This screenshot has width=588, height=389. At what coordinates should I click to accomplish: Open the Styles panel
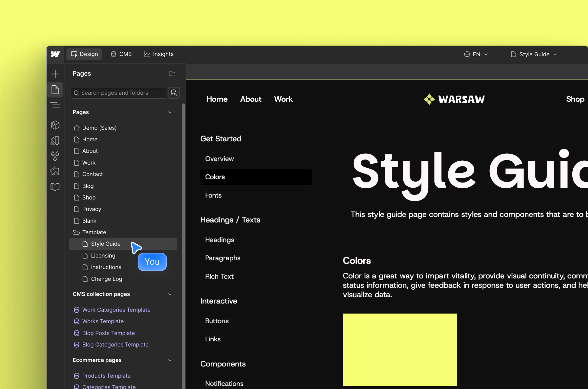55,140
